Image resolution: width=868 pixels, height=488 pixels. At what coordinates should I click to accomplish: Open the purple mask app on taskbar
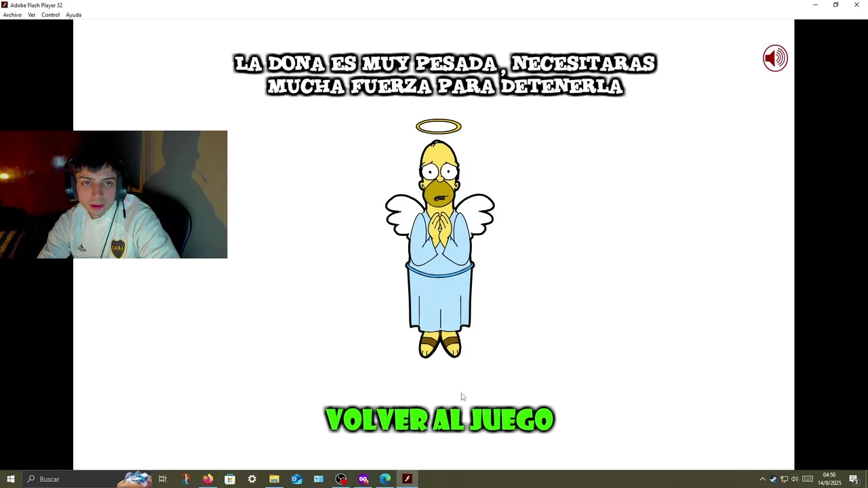363,479
